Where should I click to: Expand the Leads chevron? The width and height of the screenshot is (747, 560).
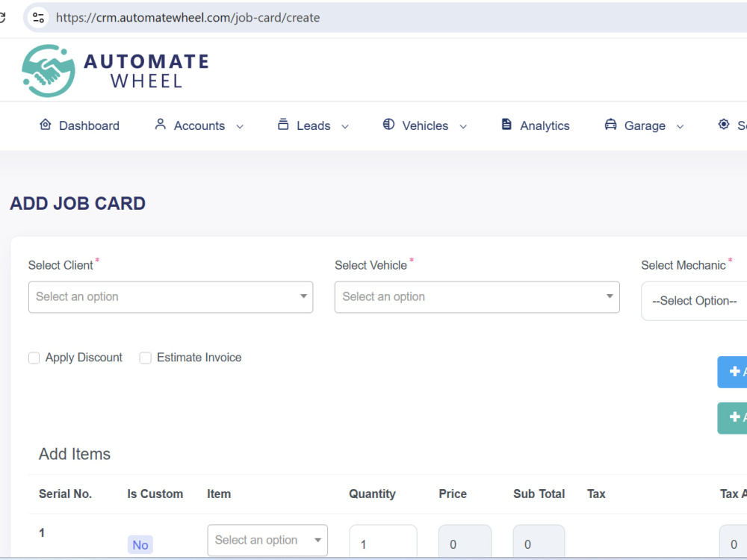[345, 127]
